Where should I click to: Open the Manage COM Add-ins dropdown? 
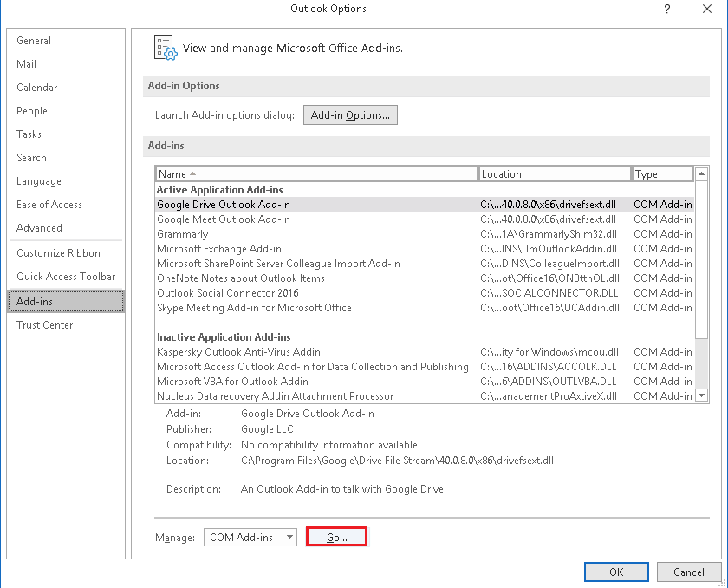pyautogui.click(x=250, y=538)
